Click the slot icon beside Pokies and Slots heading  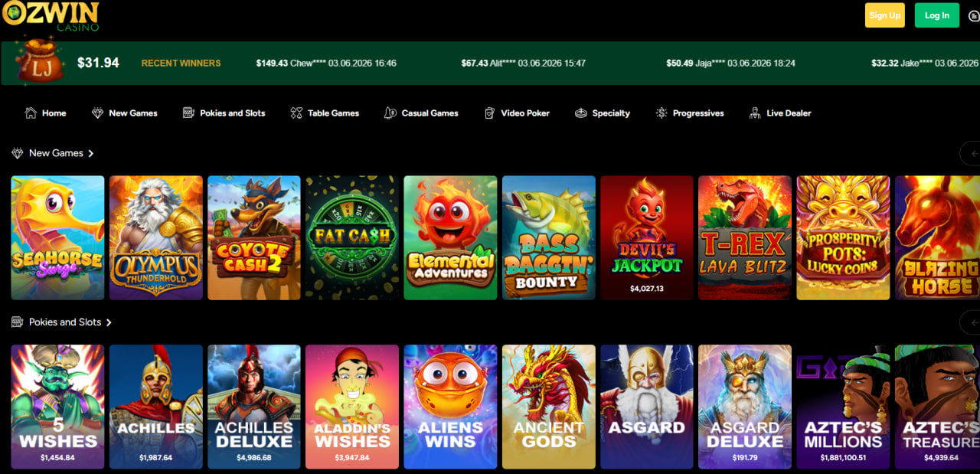point(18,322)
